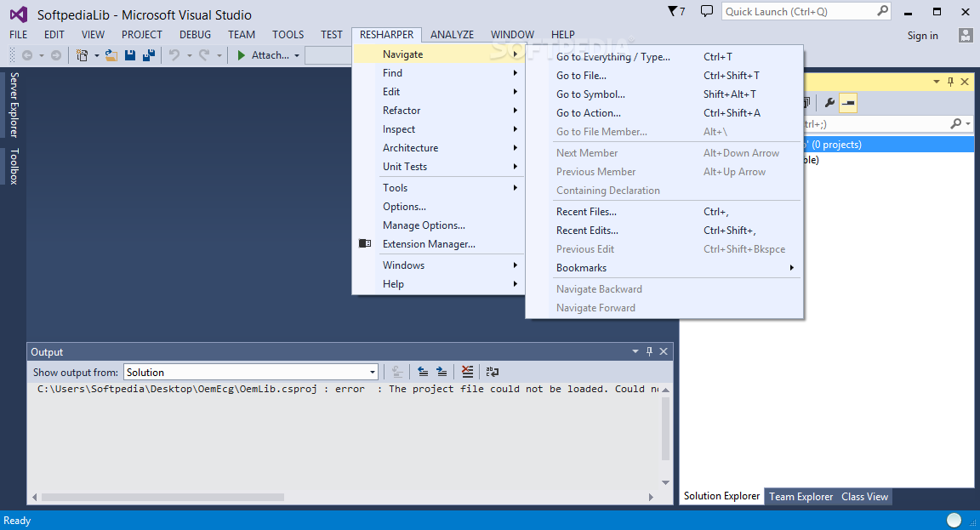Click the Clear All output icon
This screenshot has width=980, height=530.
tap(468, 372)
